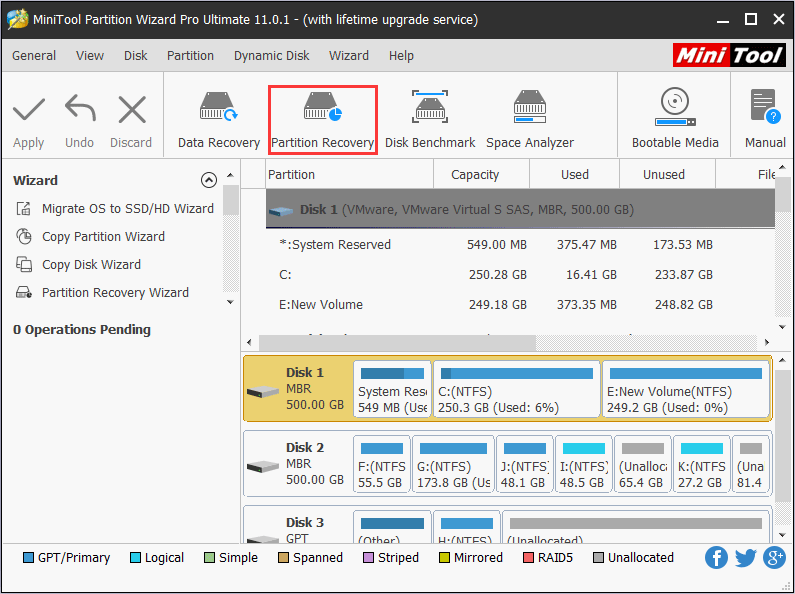Open the Dynamic Disk menu
This screenshot has width=795, height=594.
271,55
